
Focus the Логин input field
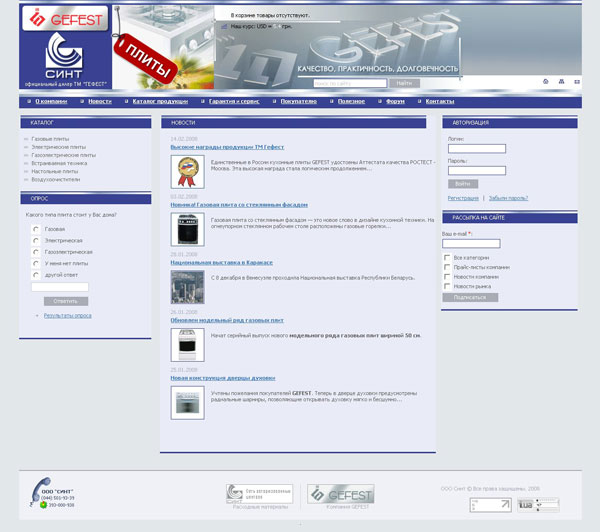(x=477, y=149)
